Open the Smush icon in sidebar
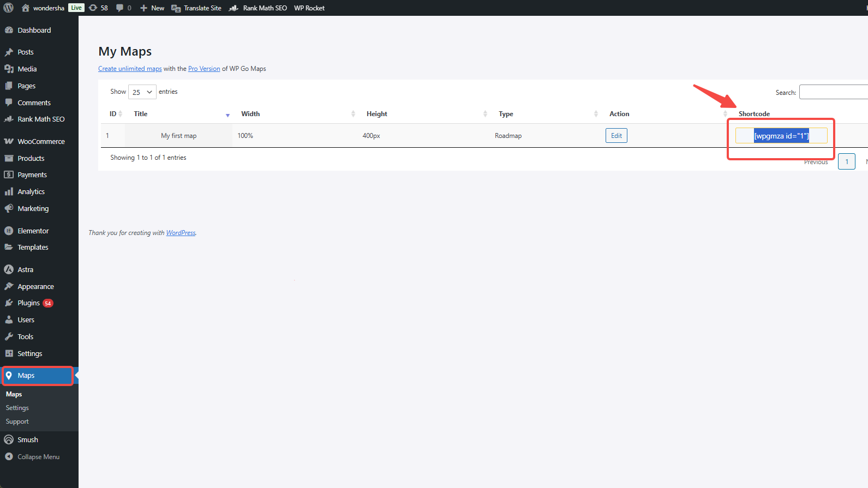 pyautogui.click(x=9, y=439)
